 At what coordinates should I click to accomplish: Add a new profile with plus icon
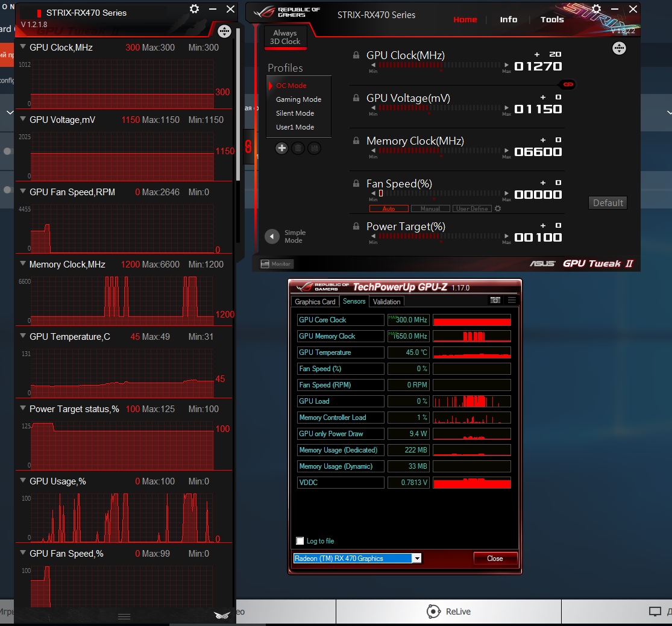281,148
